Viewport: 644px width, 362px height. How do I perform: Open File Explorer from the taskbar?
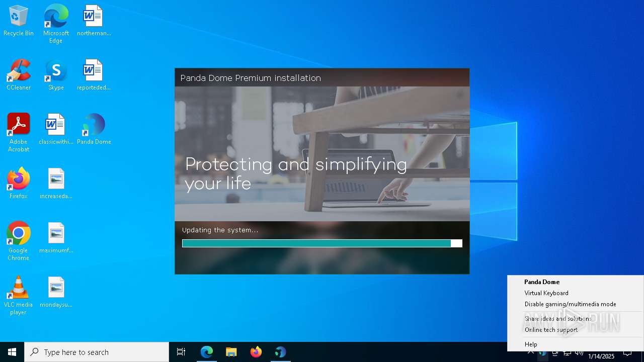[231, 352]
